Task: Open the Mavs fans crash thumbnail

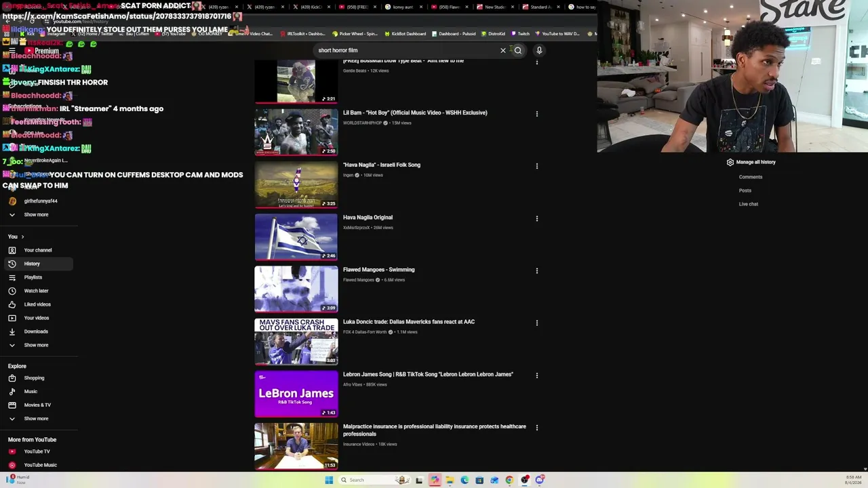Action: (296, 342)
